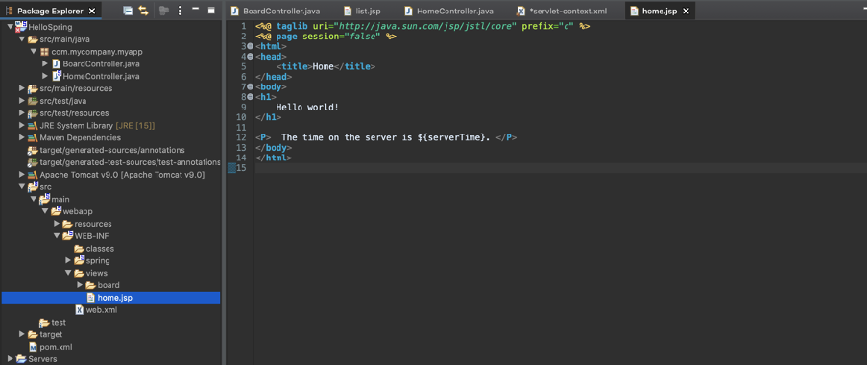Collapse the h1 tag fold on line 8
The image size is (868, 365).
tap(251, 97)
